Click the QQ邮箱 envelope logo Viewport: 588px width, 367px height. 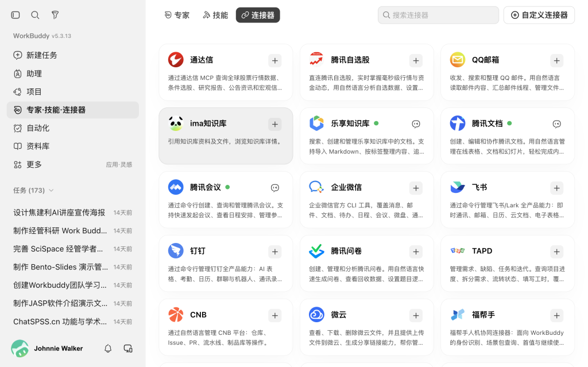click(458, 60)
